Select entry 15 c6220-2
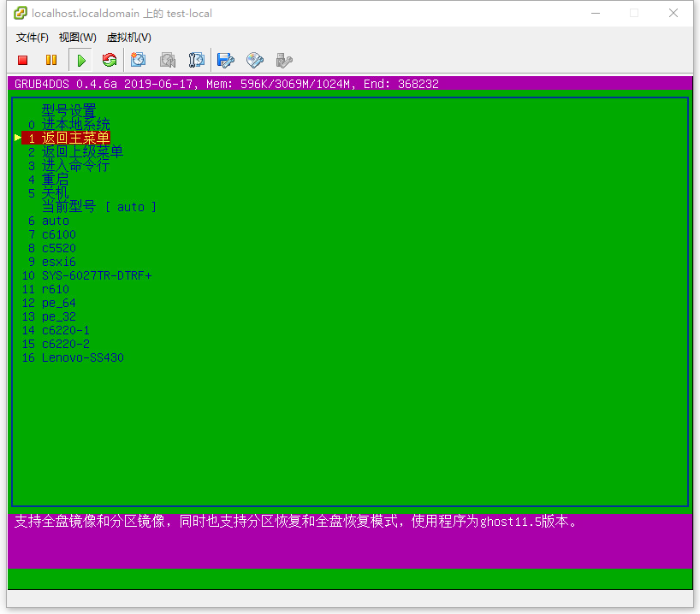Screen dimensions: 700x614 tap(56, 344)
